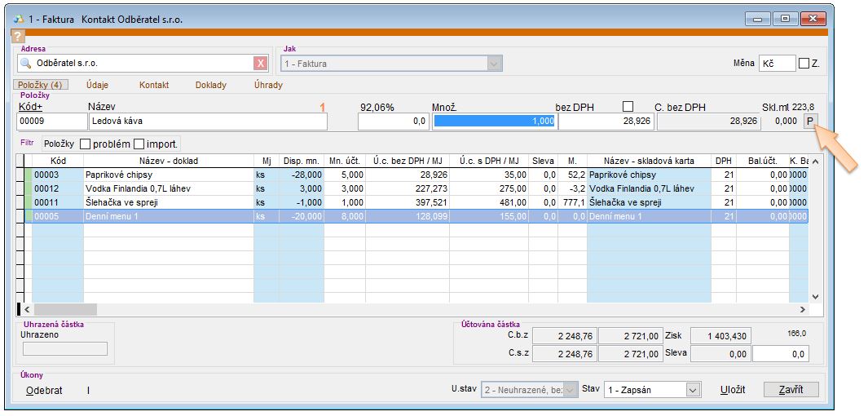Expand the Stav dropdown showing 1 - Zapsán
This screenshot has width=868, height=416.
(x=693, y=390)
